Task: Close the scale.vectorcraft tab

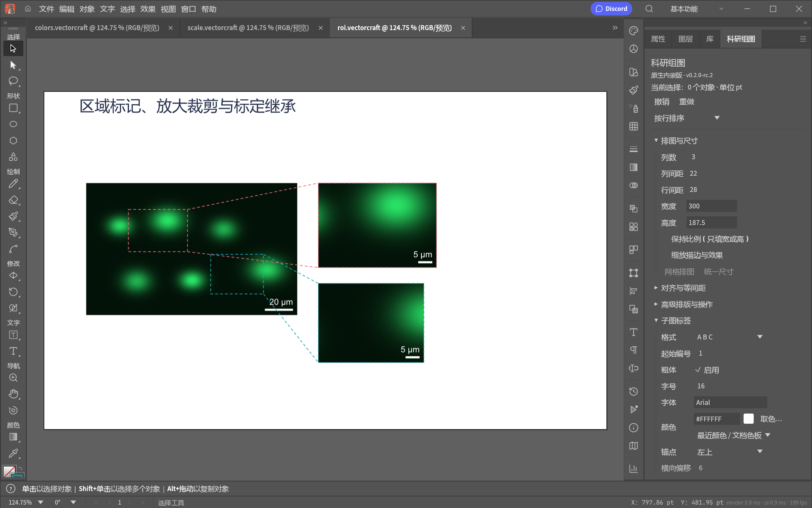Action: (x=320, y=28)
